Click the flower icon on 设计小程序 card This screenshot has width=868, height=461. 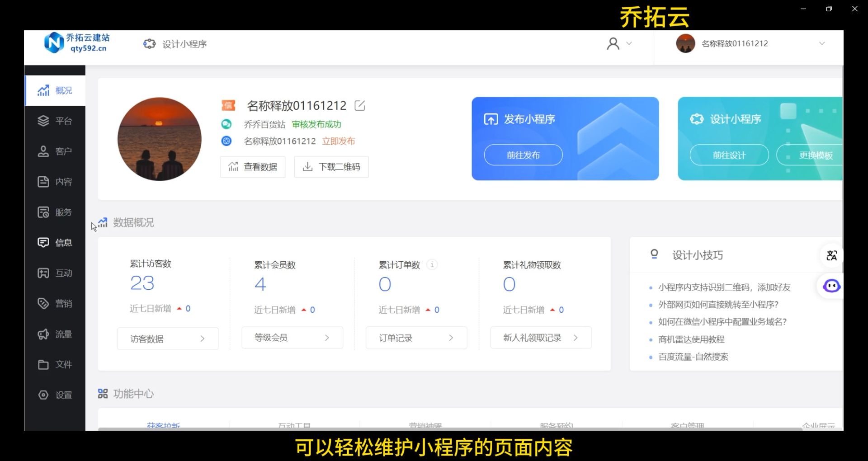pos(697,119)
